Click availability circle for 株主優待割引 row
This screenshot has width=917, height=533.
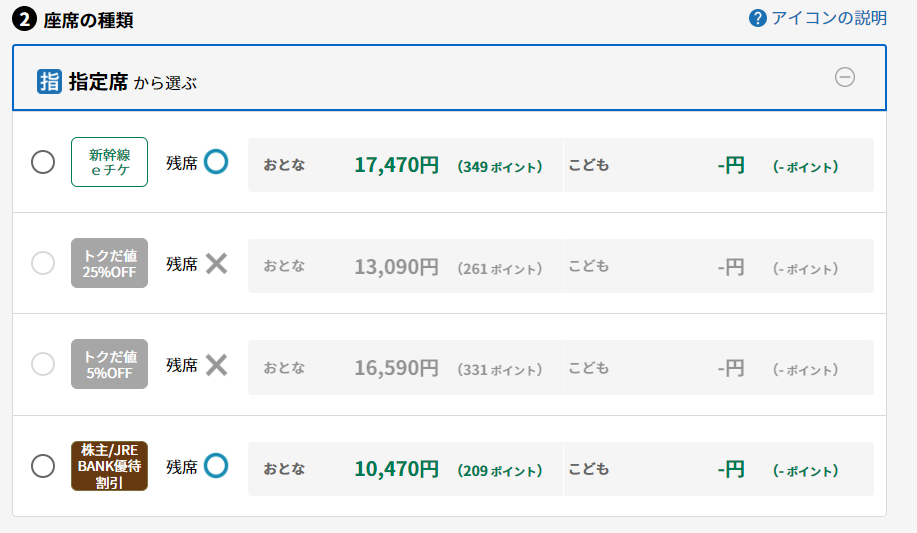(216, 465)
